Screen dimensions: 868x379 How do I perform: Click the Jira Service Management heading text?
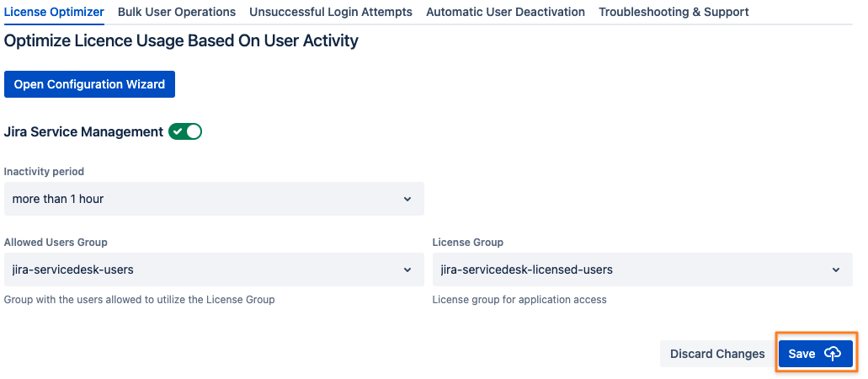(x=83, y=132)
